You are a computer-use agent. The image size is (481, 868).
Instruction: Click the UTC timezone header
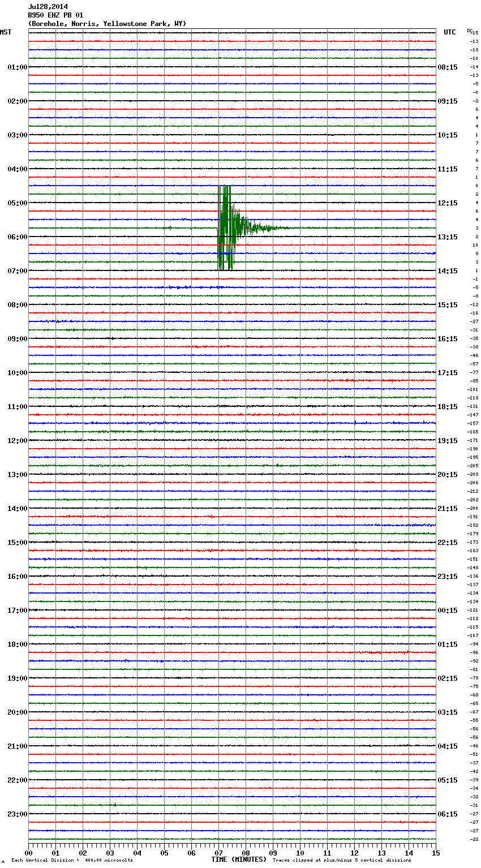click(x=450, y=32)
